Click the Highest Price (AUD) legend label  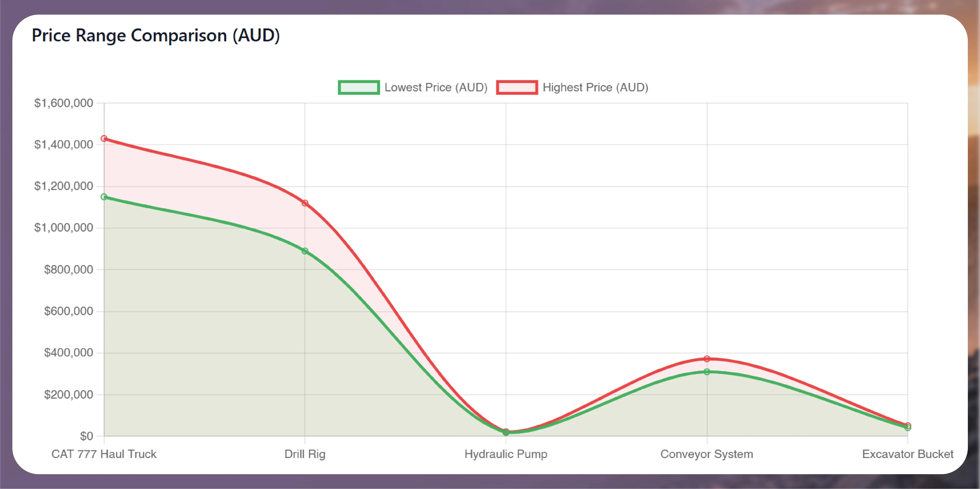(x=595, y=87)
